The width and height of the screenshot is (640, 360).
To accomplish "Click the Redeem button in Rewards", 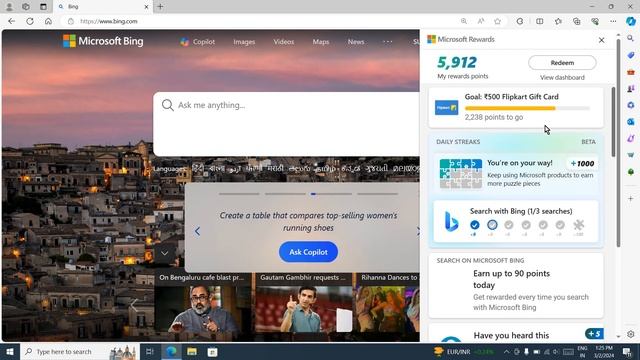I will click(562, 63).
